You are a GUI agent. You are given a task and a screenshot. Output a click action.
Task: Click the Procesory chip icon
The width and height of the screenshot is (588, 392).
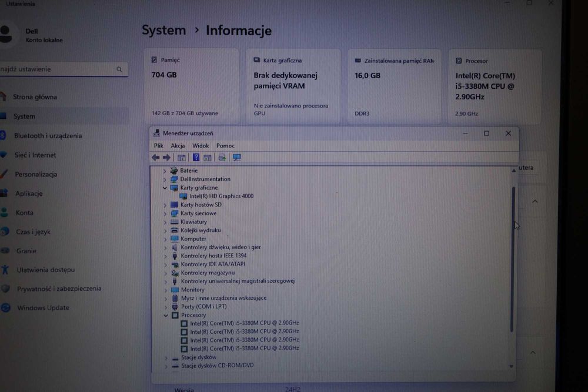click(x=175, y=315)
